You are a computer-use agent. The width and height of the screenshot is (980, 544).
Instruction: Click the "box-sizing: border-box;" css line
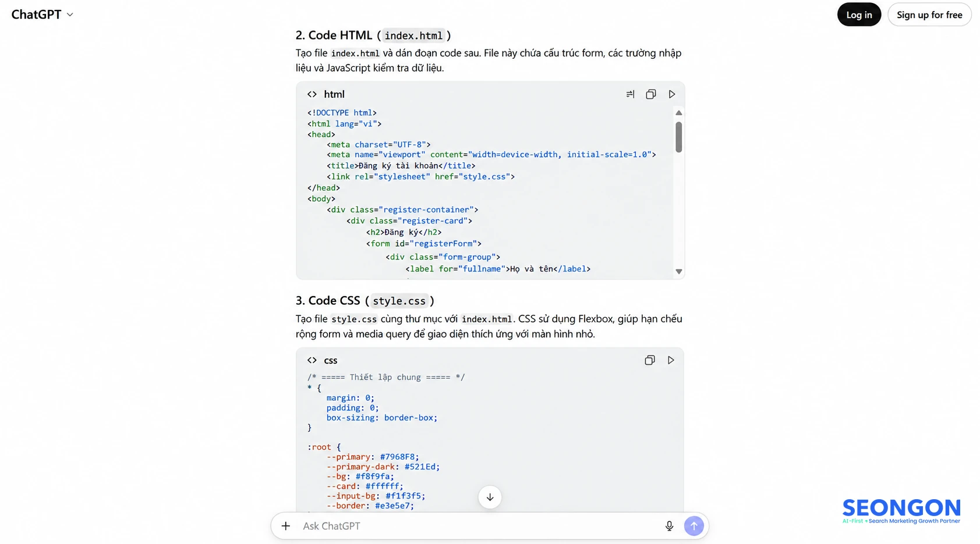382,418
